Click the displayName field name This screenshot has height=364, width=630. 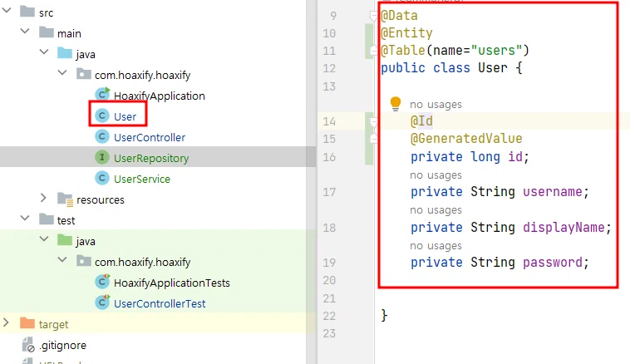564,228
